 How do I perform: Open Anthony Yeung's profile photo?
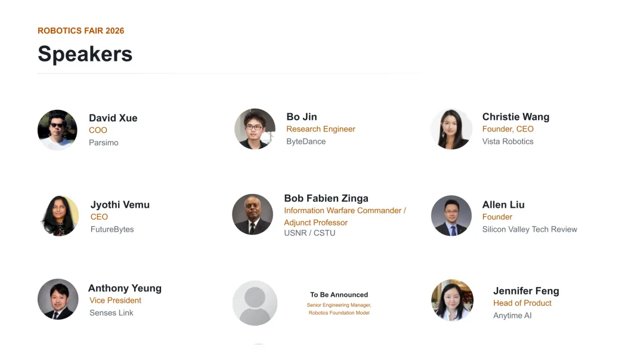58,299
